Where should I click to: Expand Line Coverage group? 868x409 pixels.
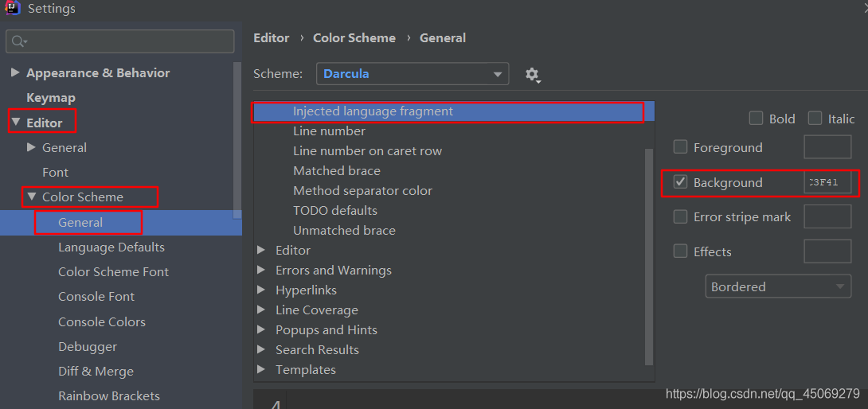[x=262, y=310]
